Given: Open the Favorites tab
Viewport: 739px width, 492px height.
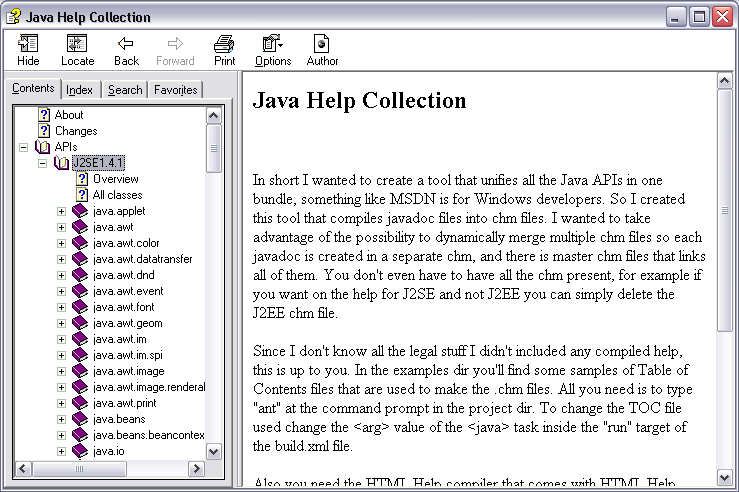Looking at the screenshot, I should point(175,90).
